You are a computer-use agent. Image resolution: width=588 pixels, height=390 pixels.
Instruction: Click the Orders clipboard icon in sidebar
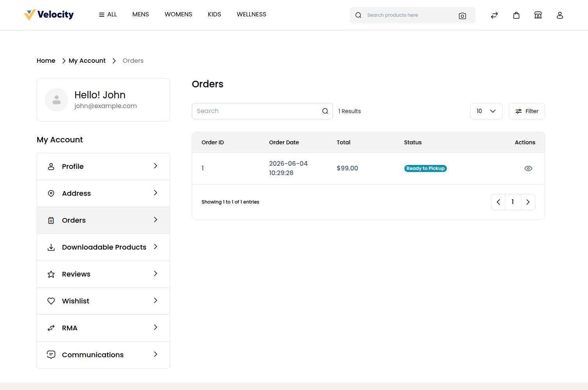(x=51, y=220)
